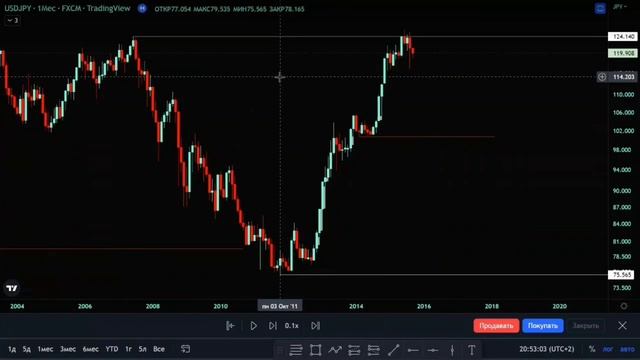Open go-to-date calendar icon
This screenshot has height=360, width=640.
(x=185, y=349)
